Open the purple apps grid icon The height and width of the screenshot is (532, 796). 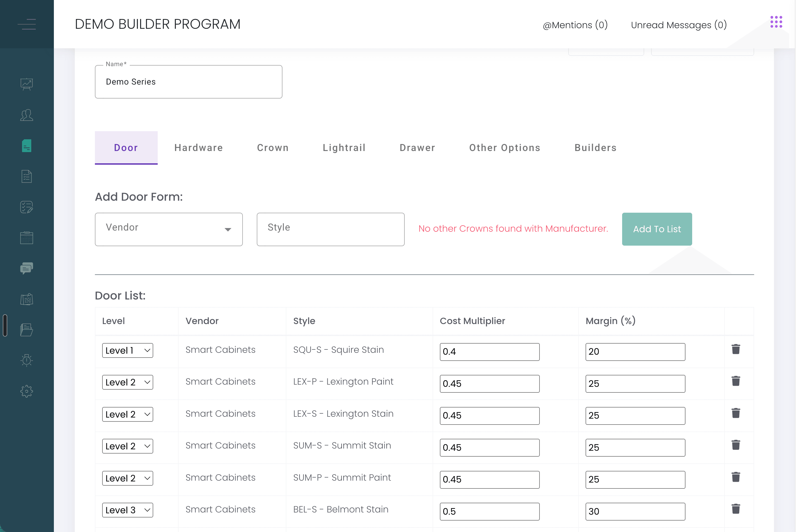click(x=776, y=22)
